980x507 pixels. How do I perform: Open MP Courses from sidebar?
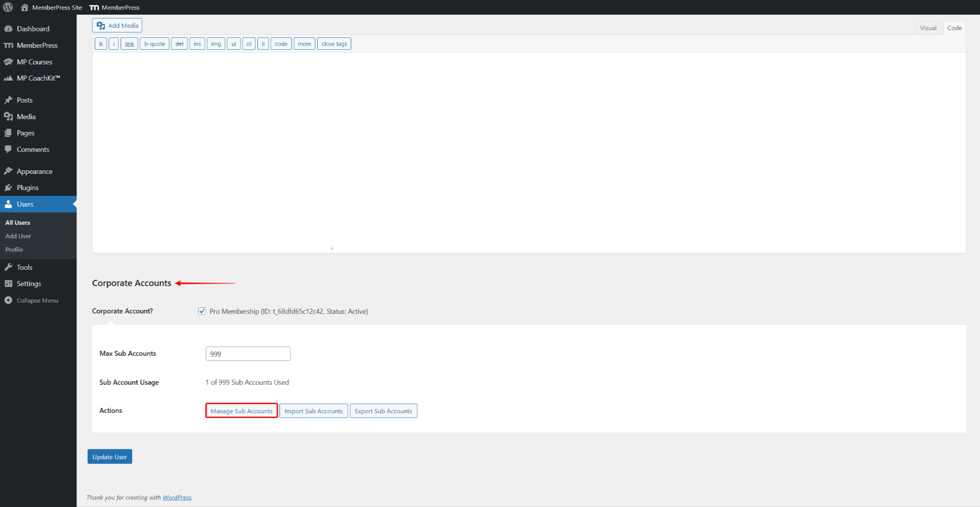[x=34, y=62]
